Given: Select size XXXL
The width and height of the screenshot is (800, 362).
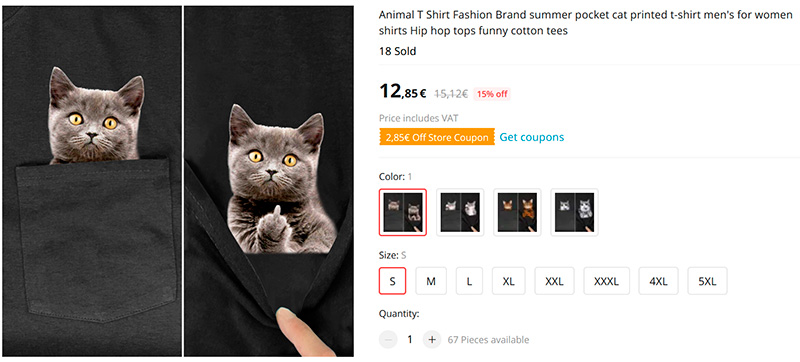Looking at the screenshot, I should click(x=606, y=281).
